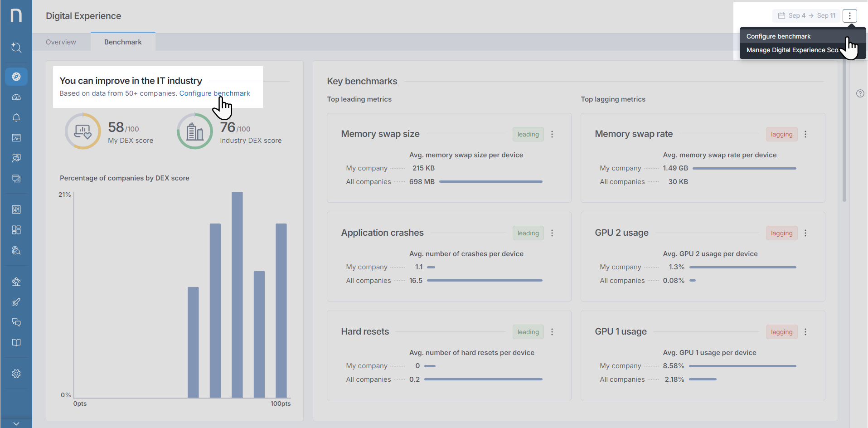This screenshot has height=428, width=868.
Task: Click the tallest bar in the DEX score chart
Action: [x=237, y=295]
